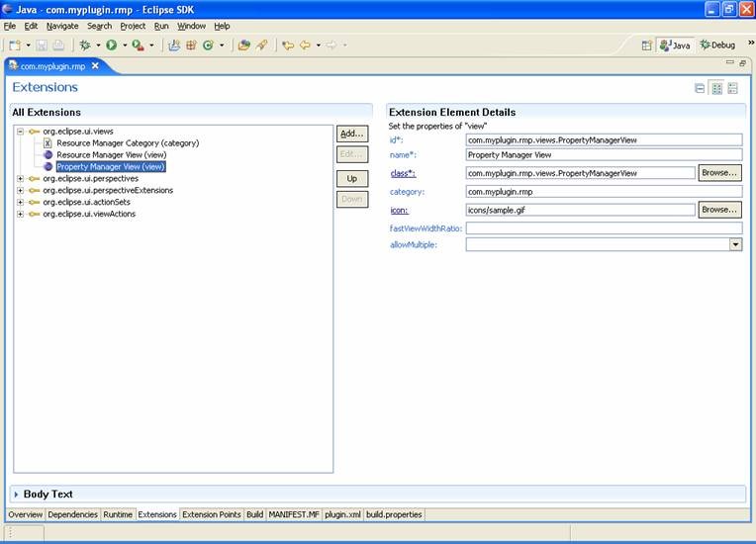Click the Up button
Viewport: 756px width, 544px height.
coord(352,178)
